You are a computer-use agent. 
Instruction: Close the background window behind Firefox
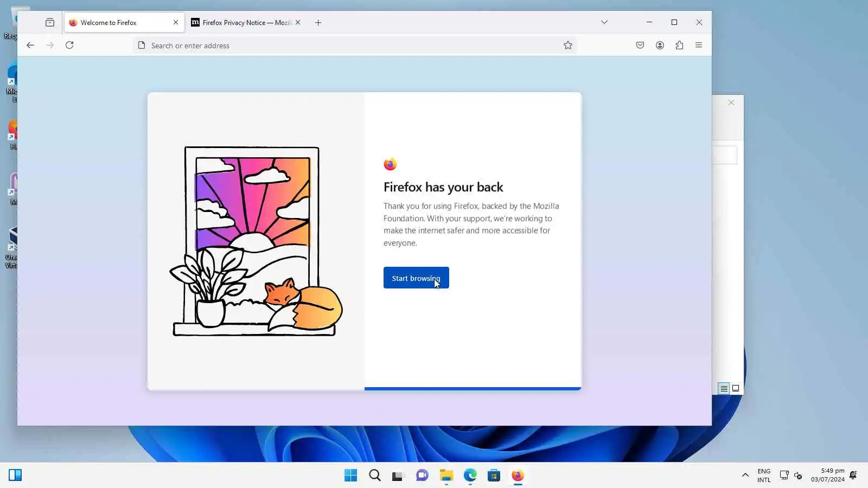731,102
